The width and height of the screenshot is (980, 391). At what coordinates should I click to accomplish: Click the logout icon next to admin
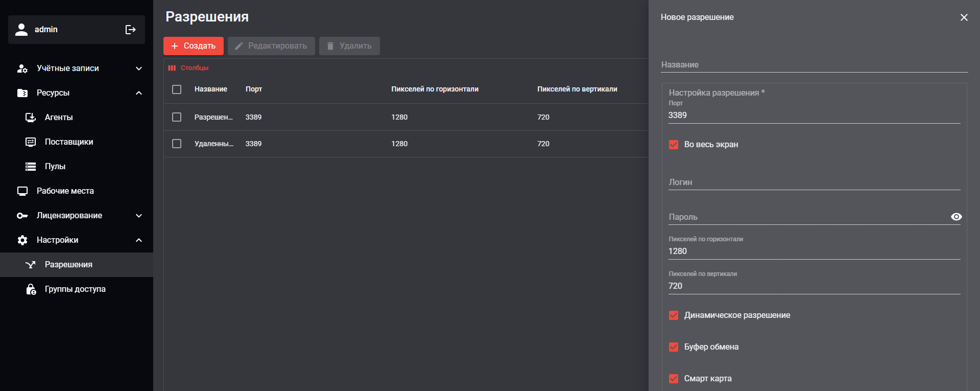130,30
